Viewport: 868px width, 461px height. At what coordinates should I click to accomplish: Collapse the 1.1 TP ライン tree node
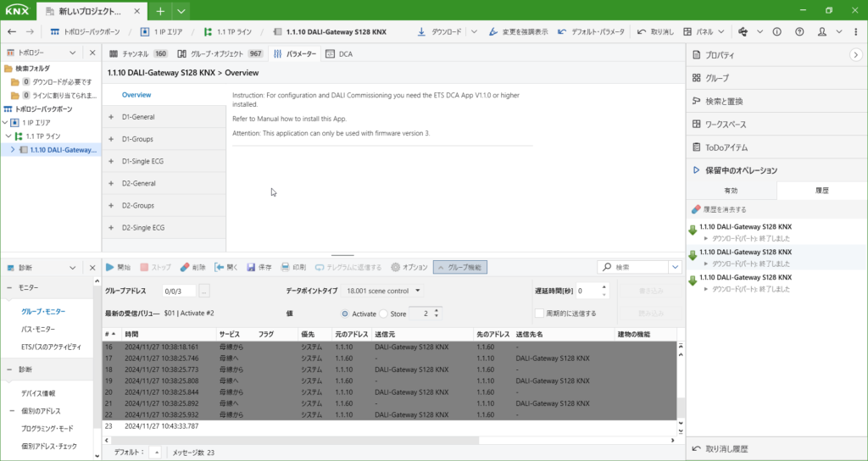tap(8, 136)
